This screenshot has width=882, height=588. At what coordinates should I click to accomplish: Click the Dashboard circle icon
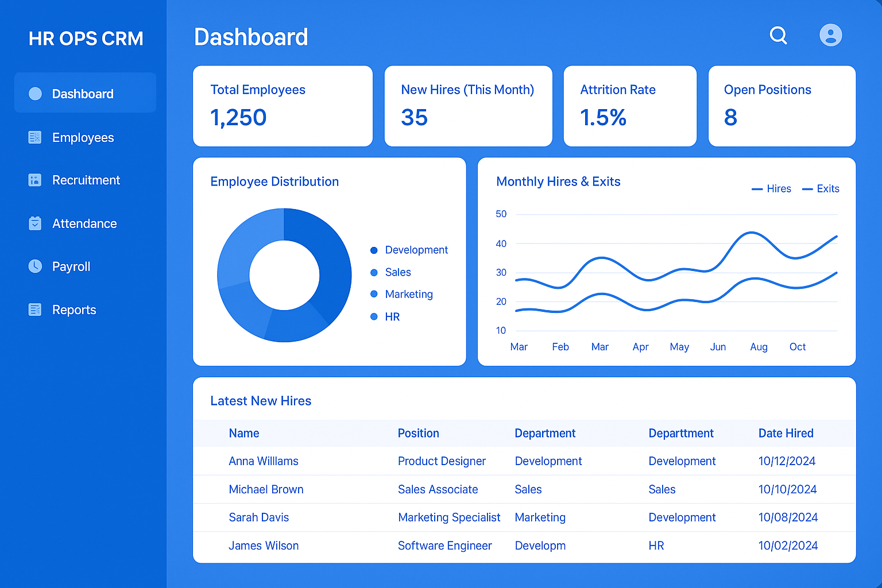pos(35,94)
